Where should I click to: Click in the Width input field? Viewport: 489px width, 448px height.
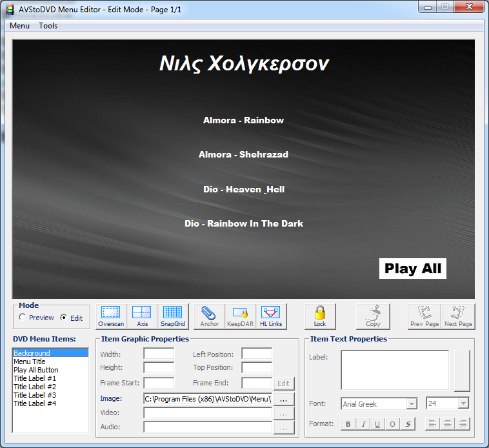(159, 354)
